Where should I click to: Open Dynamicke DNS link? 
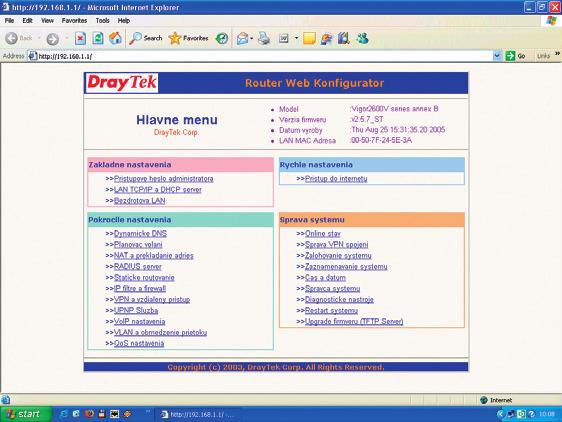140,234
